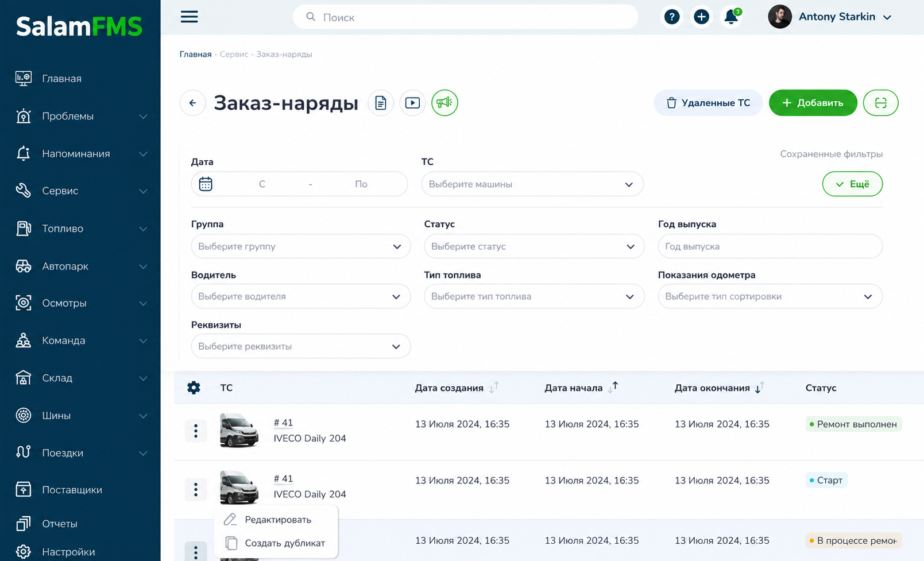
Task: Click the В процессе ремонта status badge
Action: [x=853, y=540]
